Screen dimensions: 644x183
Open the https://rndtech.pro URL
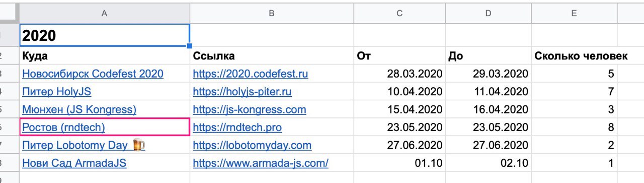240,127
